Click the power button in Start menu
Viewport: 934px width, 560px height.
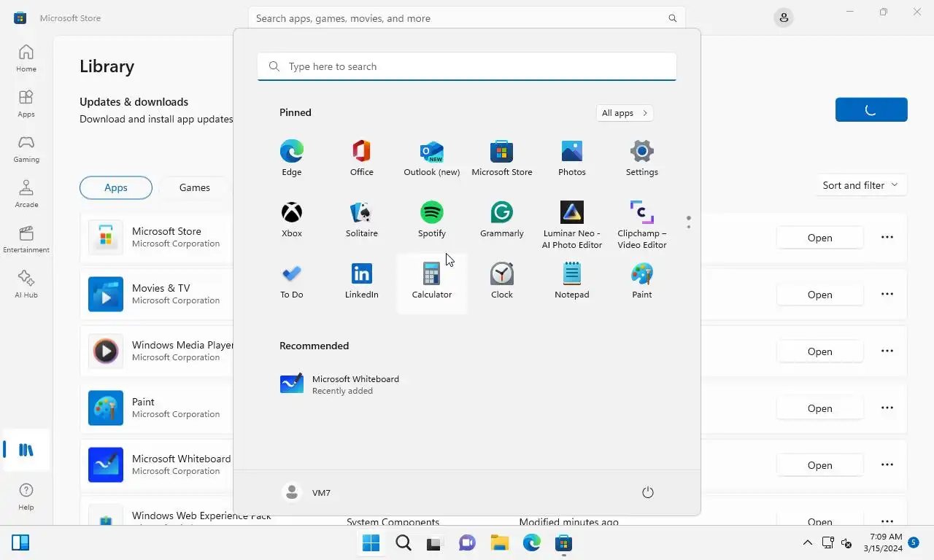(647, 493)
